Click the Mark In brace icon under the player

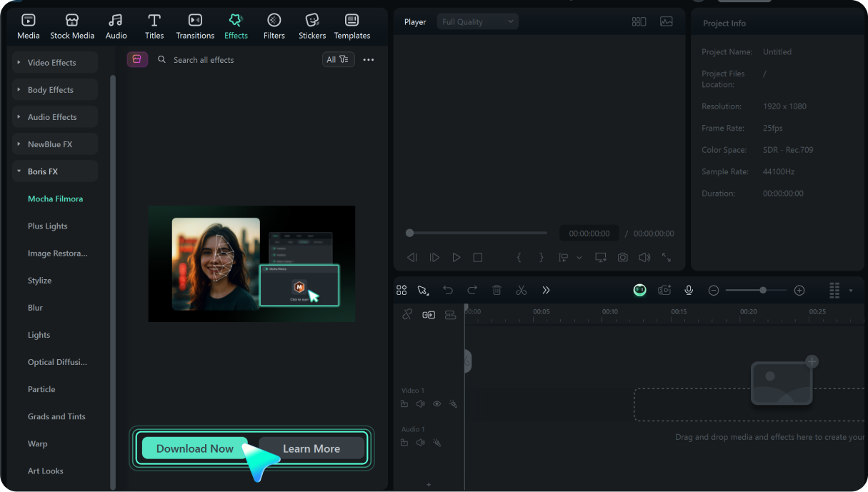pos(519,257)
